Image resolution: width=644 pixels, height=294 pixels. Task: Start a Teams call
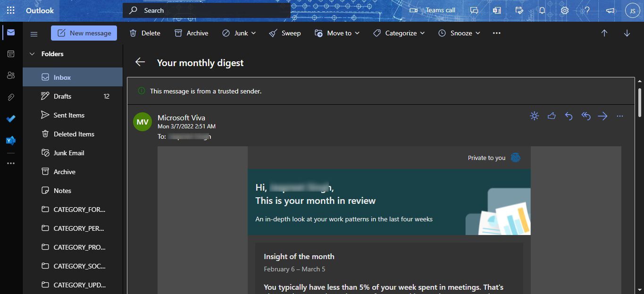click(432, 10)
